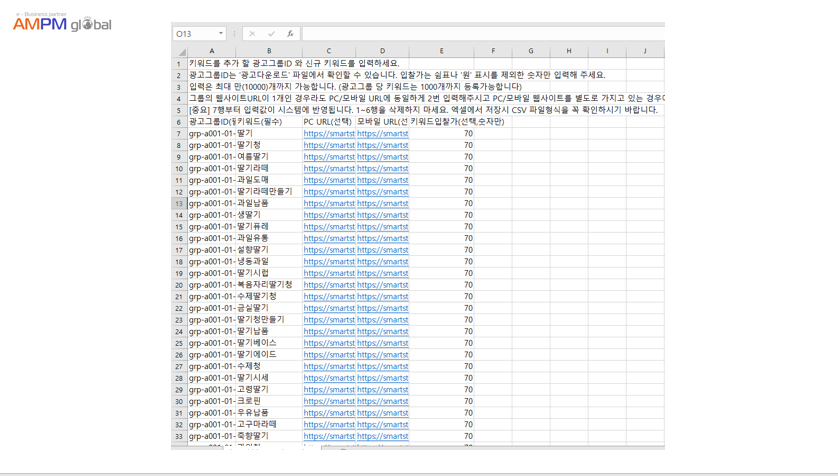Open the PC URL link in row 27
Screen dimensions: 838x476
click(x=329, y=366)
